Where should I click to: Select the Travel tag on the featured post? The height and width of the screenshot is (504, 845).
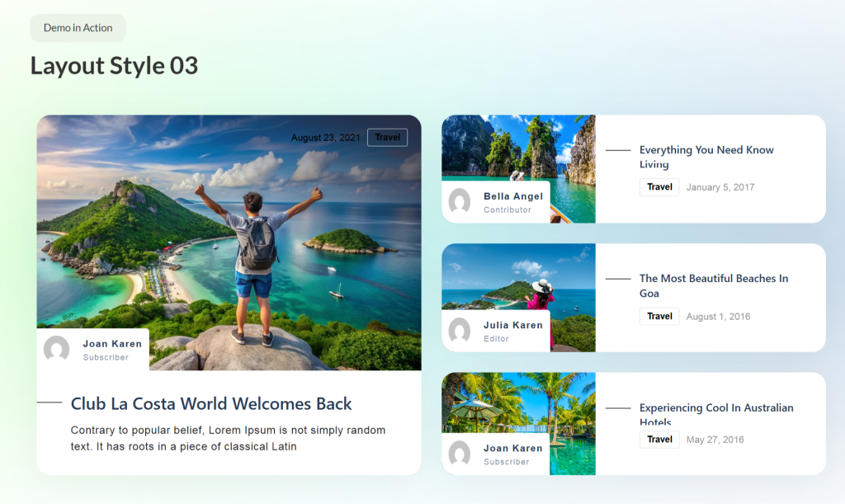[387, 137]
